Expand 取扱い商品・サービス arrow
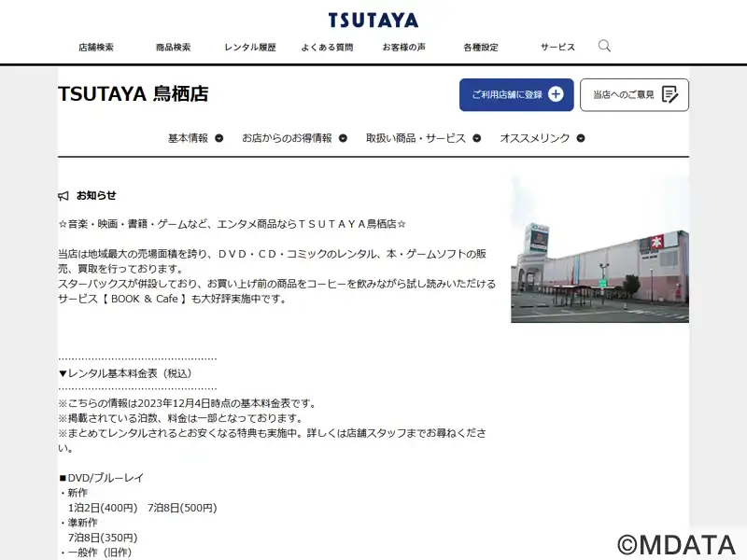Viewport: 747px width, 560px height. [477, 138]
